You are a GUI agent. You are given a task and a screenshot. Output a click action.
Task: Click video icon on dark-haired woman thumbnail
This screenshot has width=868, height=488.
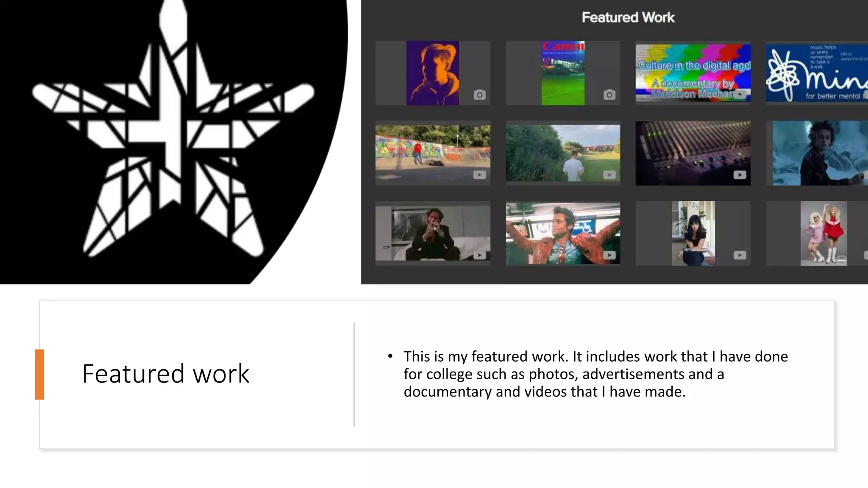click(740, 255)
